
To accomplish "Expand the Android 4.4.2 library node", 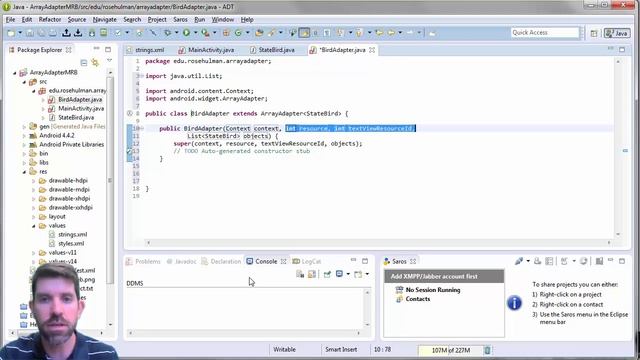I will [24, 136].
